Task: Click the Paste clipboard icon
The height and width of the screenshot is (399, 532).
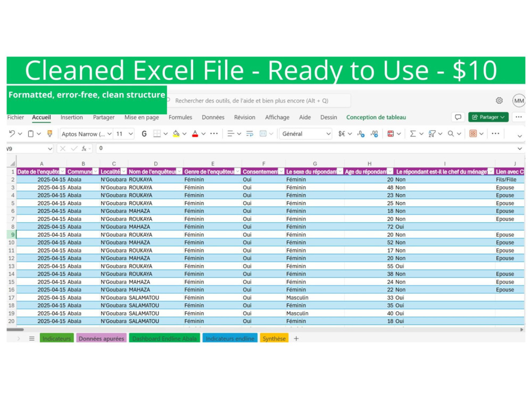Action: click(x=30, y=134)
